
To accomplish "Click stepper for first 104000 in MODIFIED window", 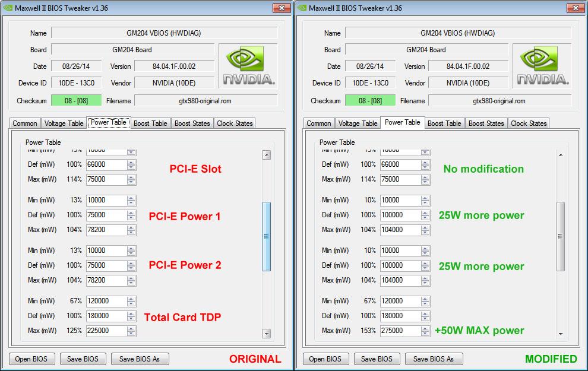I will [425, 230].
